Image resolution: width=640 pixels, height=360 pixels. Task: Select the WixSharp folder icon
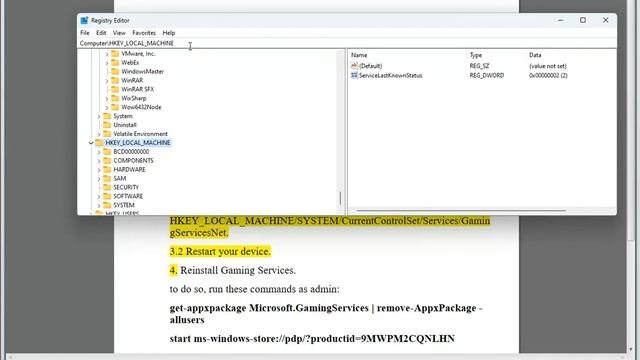click(115, 98)
